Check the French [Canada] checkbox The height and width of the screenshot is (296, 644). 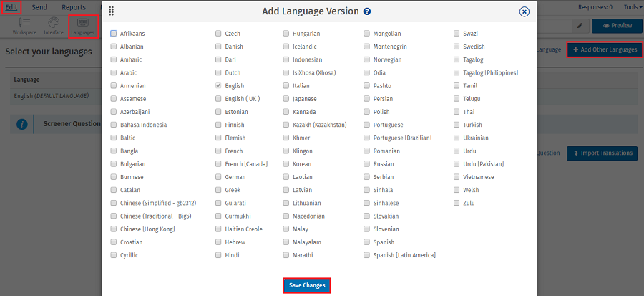pos(218,164)
